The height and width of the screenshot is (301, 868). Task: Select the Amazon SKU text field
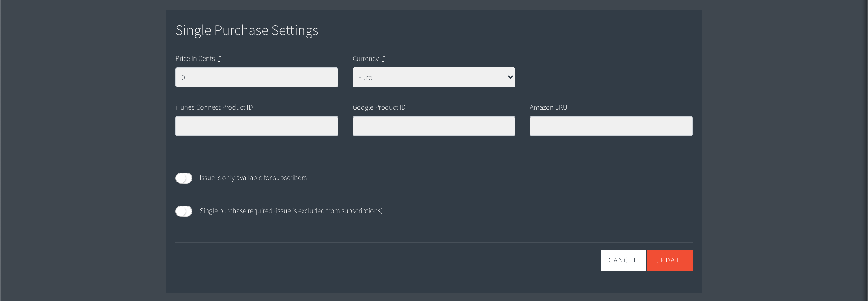pyautogui.click(x=611, y=126)
